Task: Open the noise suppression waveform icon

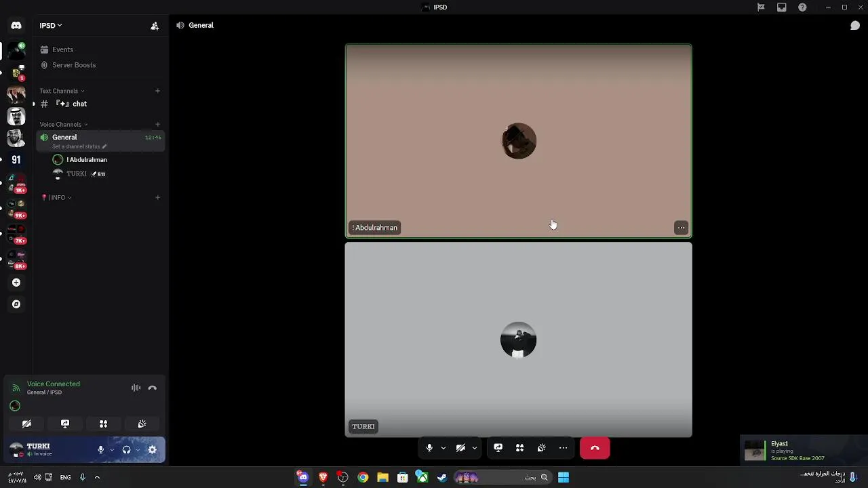Action: 136,388
